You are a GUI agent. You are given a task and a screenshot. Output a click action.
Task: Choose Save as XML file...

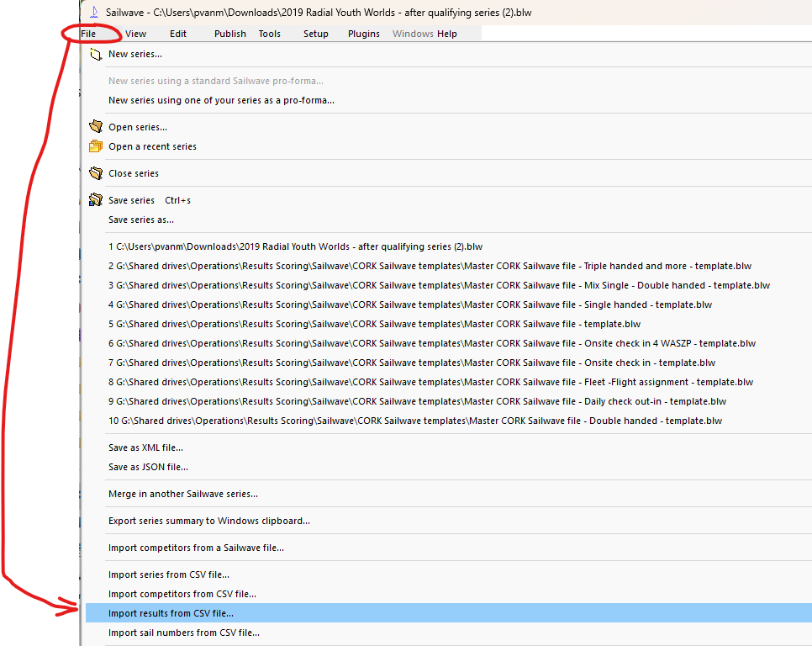[x=146, y=447]
